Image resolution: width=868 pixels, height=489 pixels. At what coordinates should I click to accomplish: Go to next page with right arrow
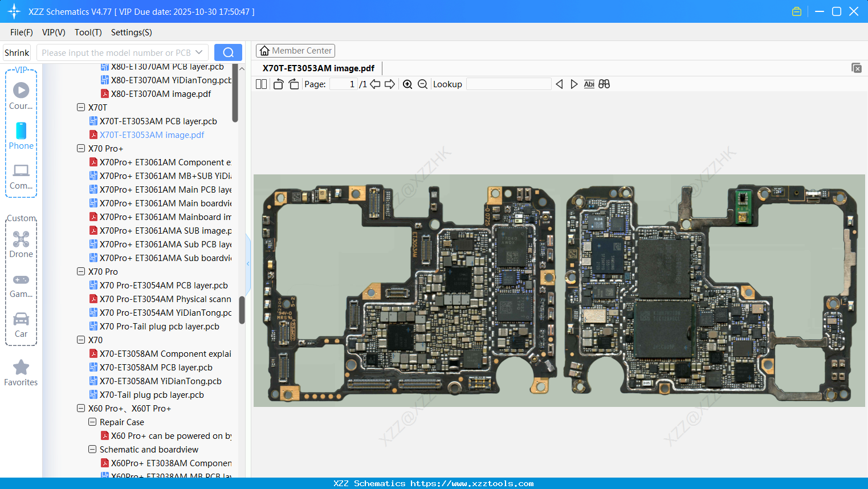pos(390,84)
